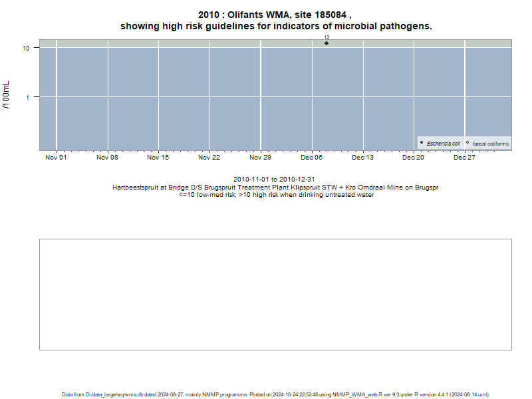Click the faecal coliforms legend marker
Screen dimensions: 532x399
coord(467,142)
